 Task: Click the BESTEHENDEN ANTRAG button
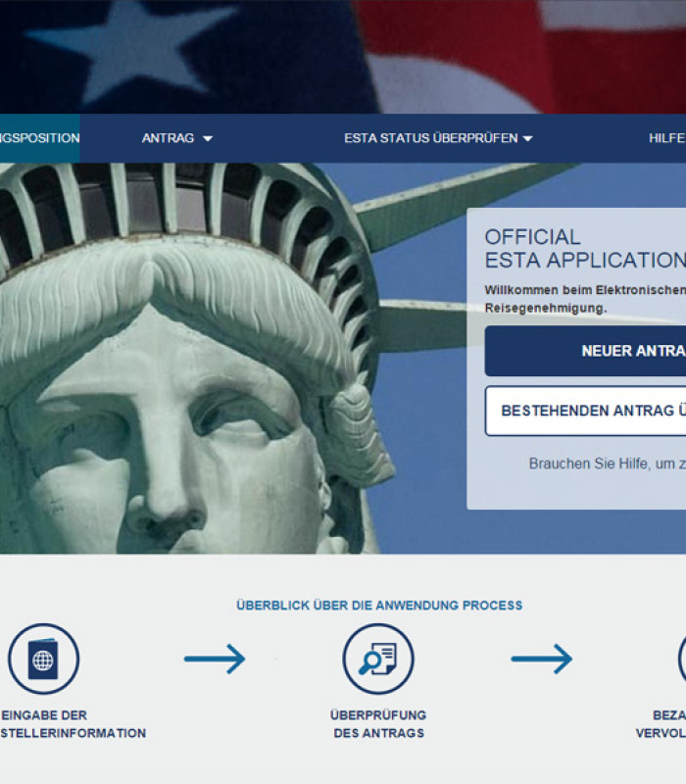[x=585, y=411]
